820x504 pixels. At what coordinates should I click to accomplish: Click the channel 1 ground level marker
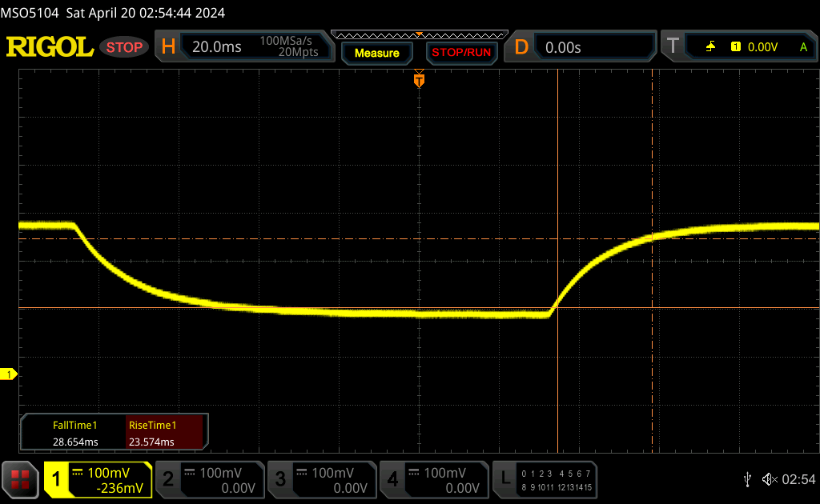pyautogui.click(x=9, y=374)
